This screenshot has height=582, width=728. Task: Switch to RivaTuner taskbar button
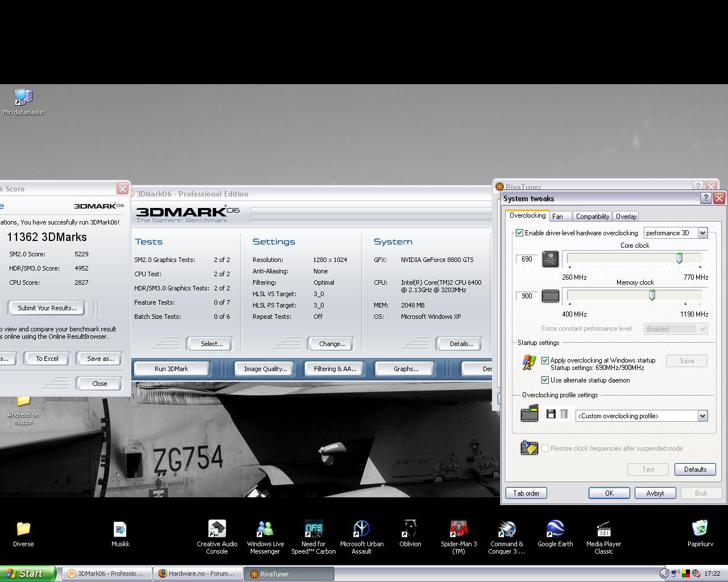[x=289, y=573]
